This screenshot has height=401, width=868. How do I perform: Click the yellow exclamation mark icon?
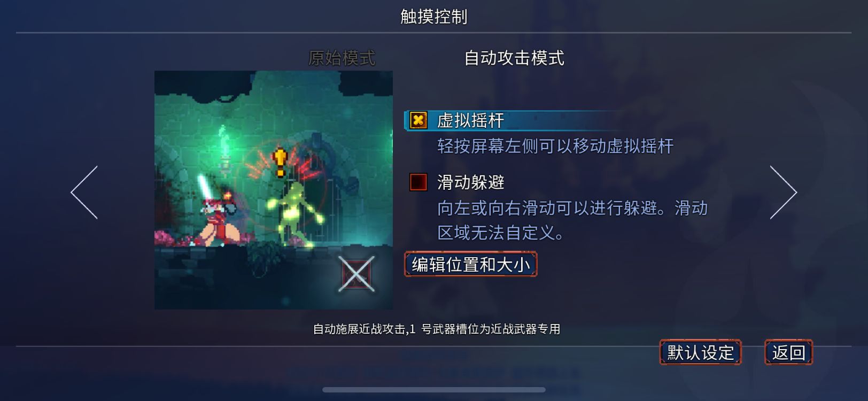coord(280,163)
